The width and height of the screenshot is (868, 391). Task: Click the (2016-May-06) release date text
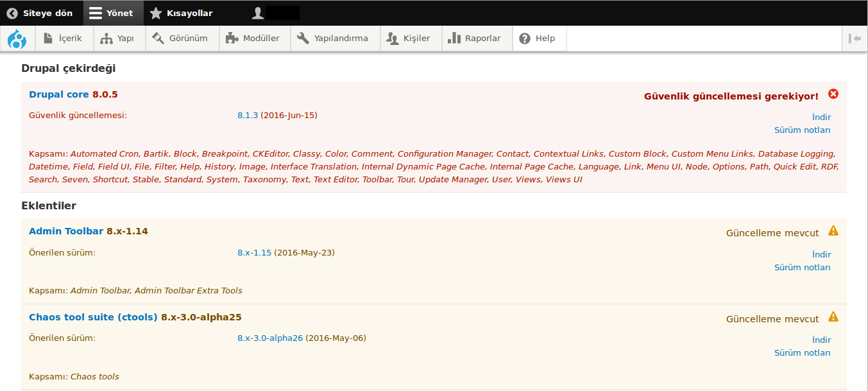click(x=336, y=338)
